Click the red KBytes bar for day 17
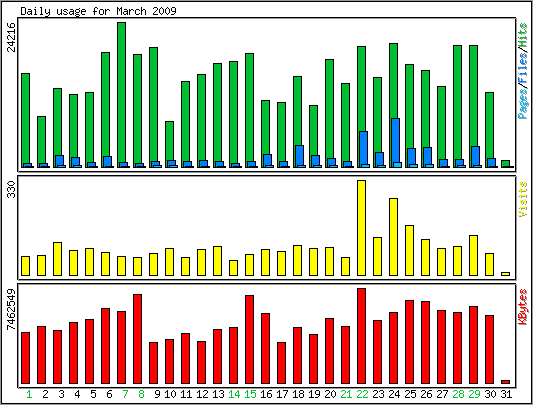533x405 pixels. click(x=281, y=363)
